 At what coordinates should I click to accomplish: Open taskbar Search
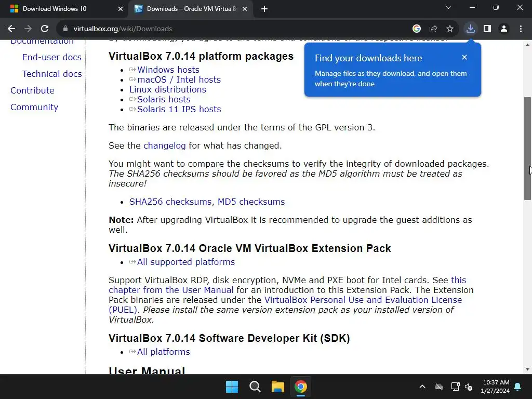click(x=255, y=387)
